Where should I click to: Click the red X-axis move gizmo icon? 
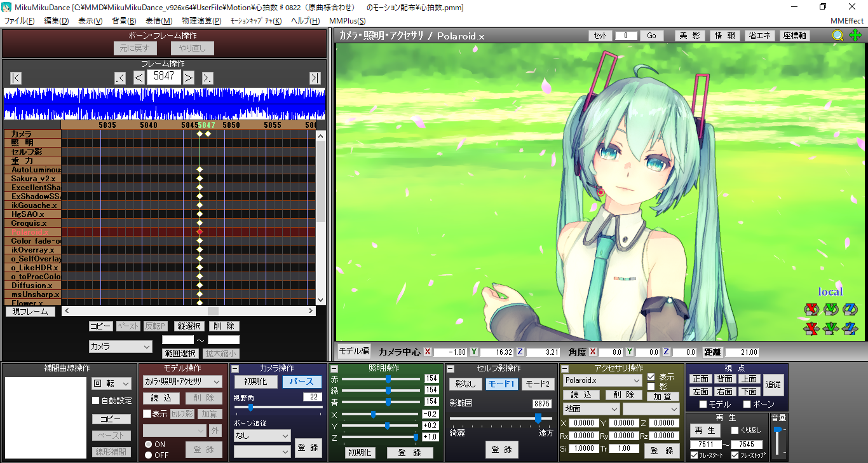810,329
